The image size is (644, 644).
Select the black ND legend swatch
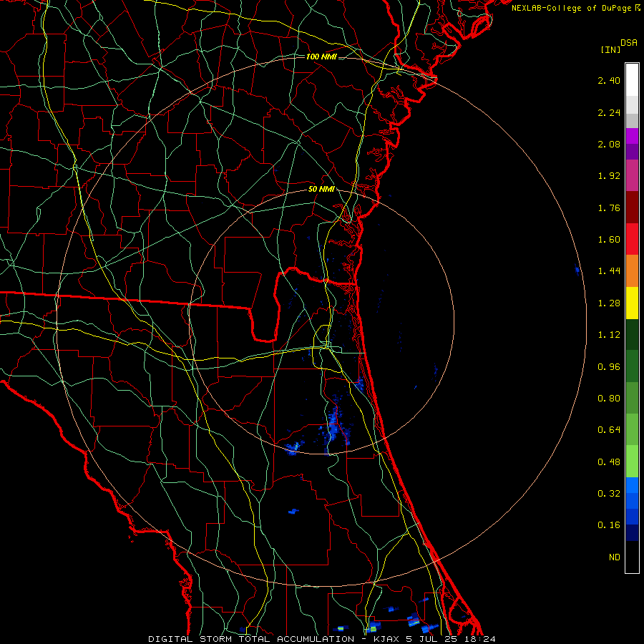pyautogui.click(x=632, y=557)
